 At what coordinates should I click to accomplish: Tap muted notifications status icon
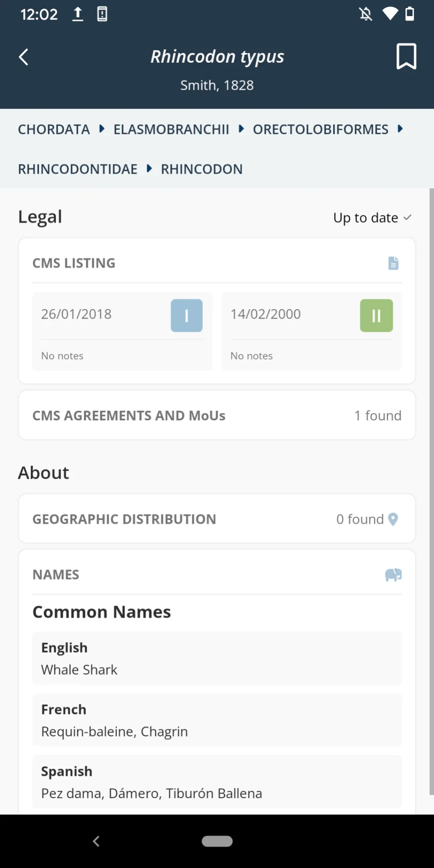(x=366, y=14)
